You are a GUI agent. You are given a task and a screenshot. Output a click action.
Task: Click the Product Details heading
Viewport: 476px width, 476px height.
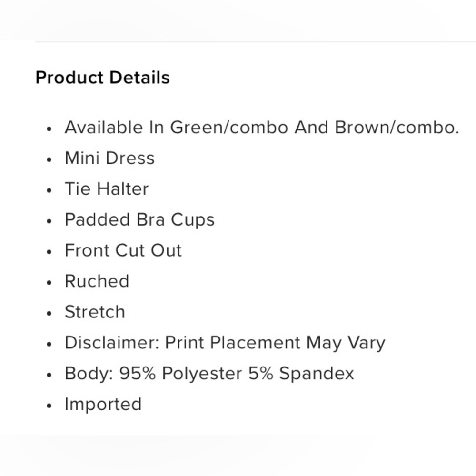coord(102,78)
